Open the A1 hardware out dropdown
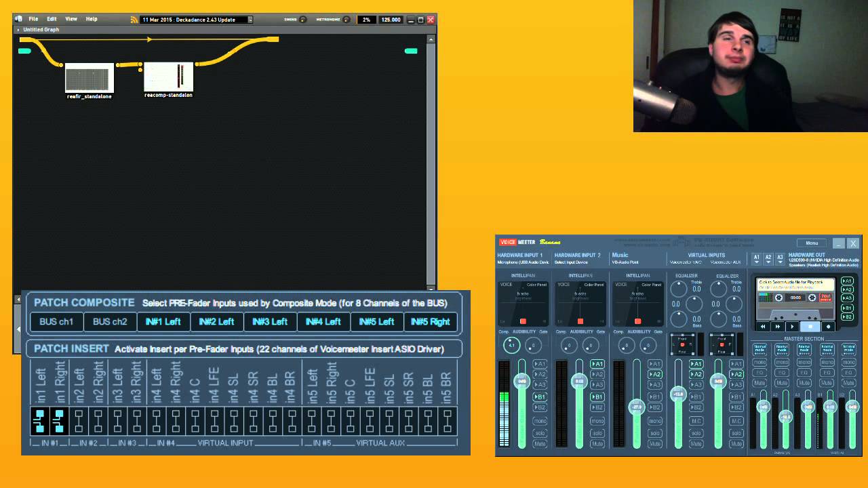868x488 pixels. coord(757,258)
